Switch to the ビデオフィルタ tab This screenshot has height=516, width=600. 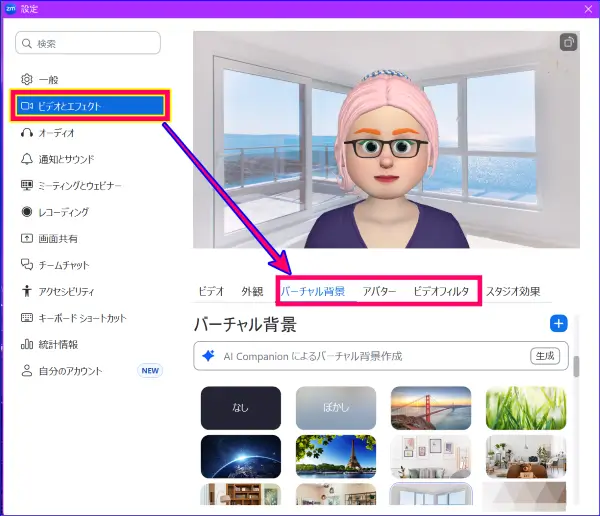(x=441, y=291)
